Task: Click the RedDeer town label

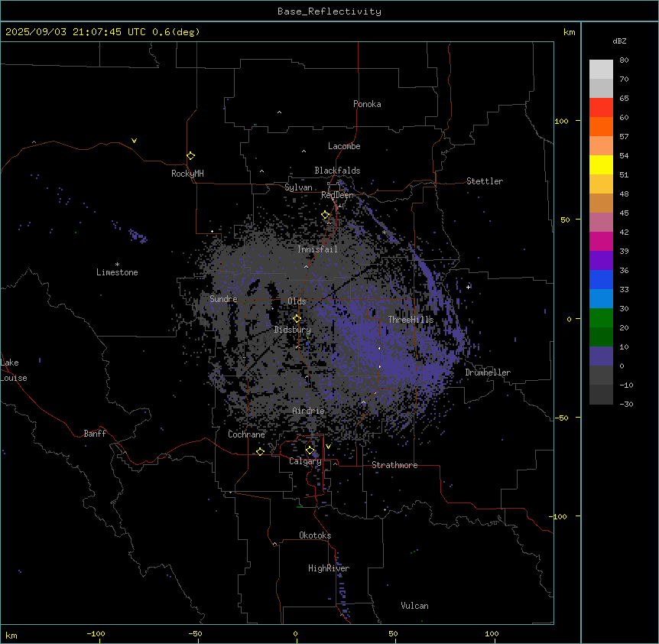Action: point(337,195)
